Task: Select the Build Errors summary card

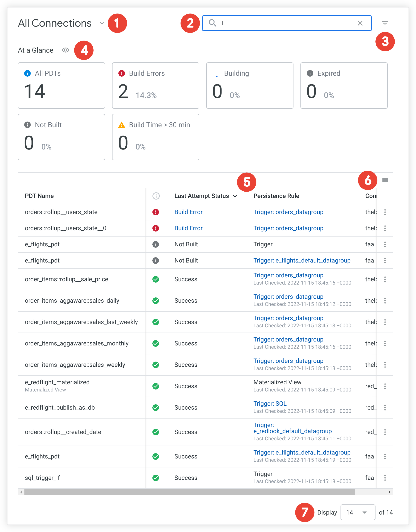Action: 155,86
